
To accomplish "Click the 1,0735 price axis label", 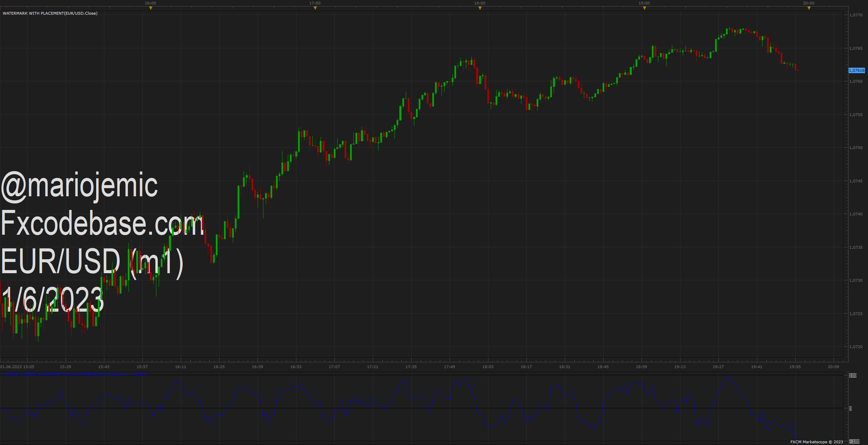I will click(x=856, y=247).
